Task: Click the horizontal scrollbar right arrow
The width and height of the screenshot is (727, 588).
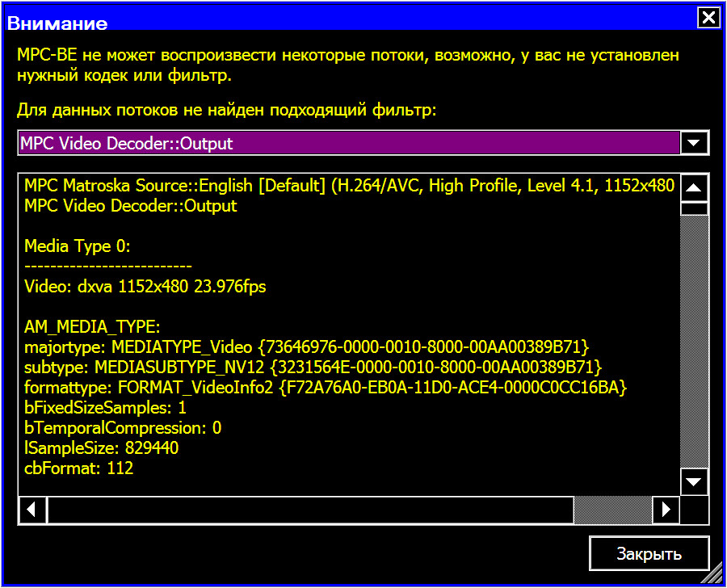Action: coord(666,510)
